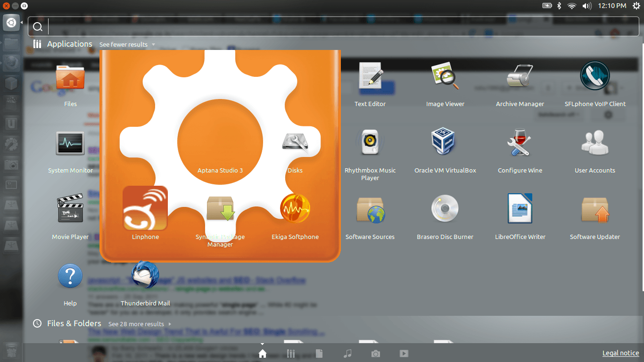
Task: Launch Brasero Disc Burner
Action: click(445, 209)
